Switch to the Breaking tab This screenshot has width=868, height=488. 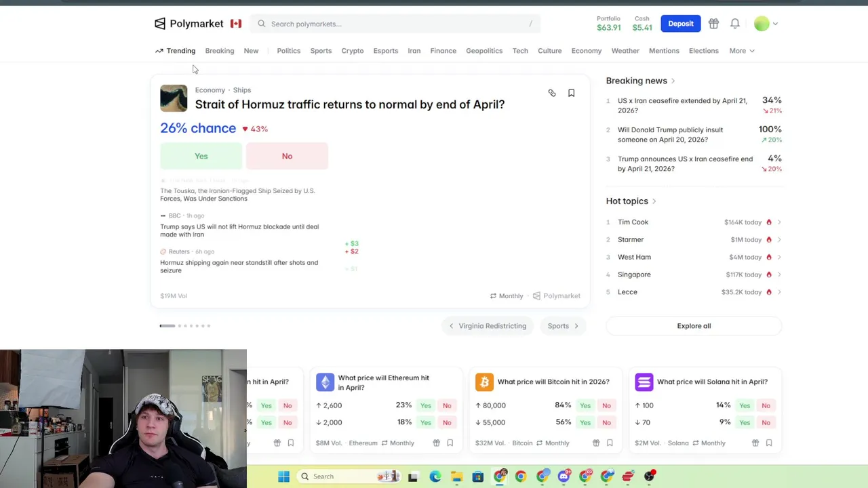220,51
